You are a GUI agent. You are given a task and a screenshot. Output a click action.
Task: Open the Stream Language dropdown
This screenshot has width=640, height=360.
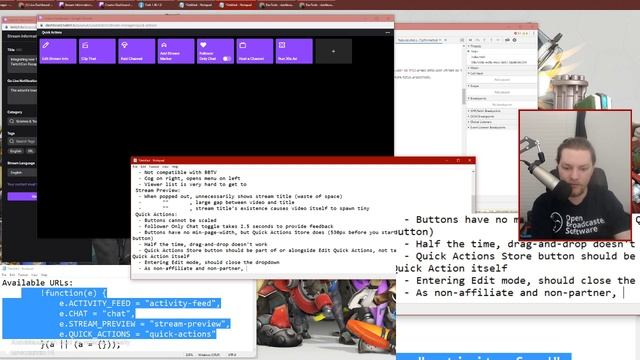click(23, 173)
